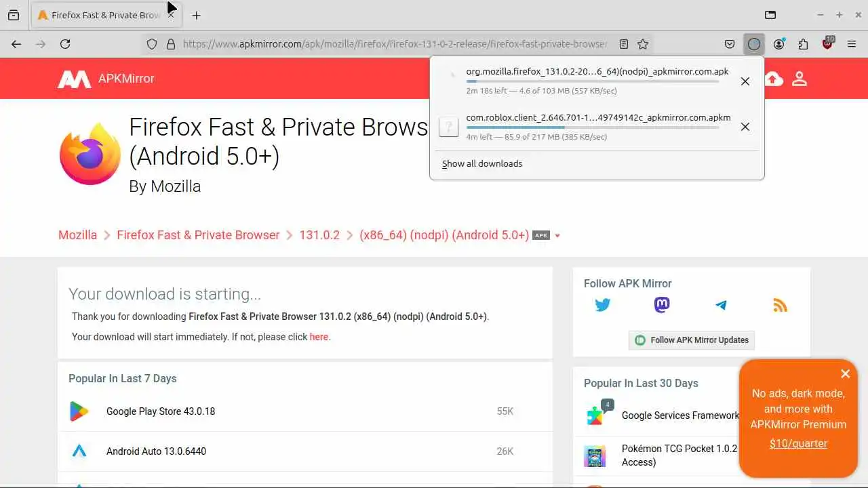
Task: Open the By Mozilla developer link
Action: [x=165, y=186]
